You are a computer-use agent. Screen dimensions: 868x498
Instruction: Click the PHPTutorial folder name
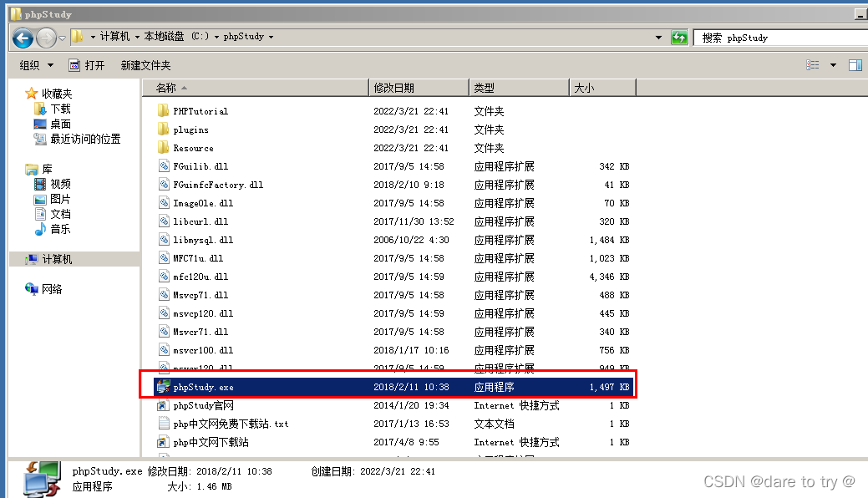[201, 111]
